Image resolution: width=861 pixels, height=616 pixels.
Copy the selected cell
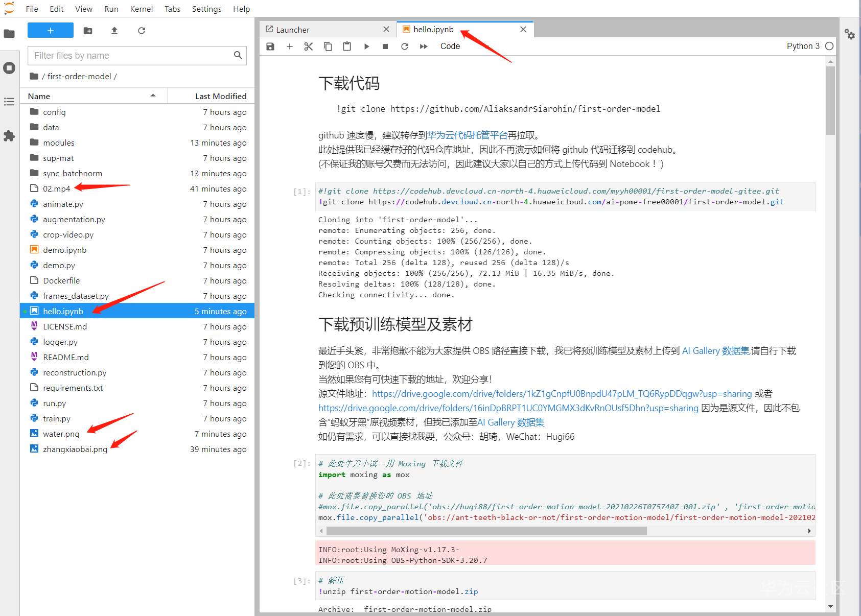328,46
